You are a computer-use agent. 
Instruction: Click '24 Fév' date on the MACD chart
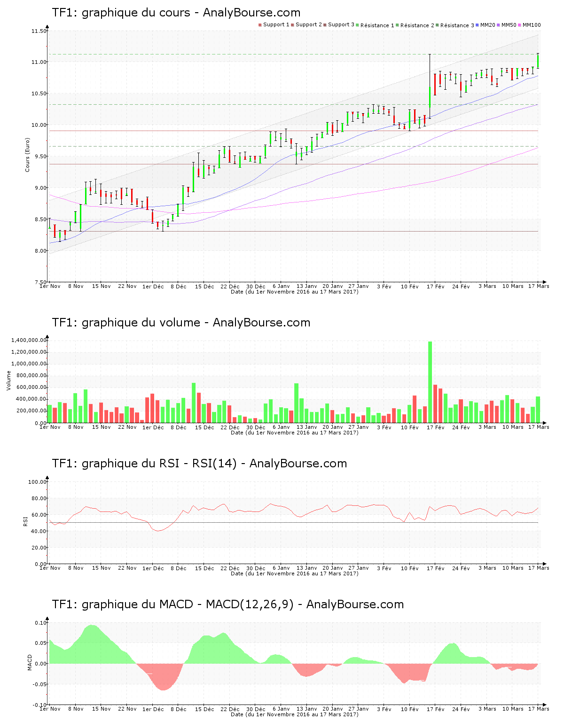pos(461,709)
